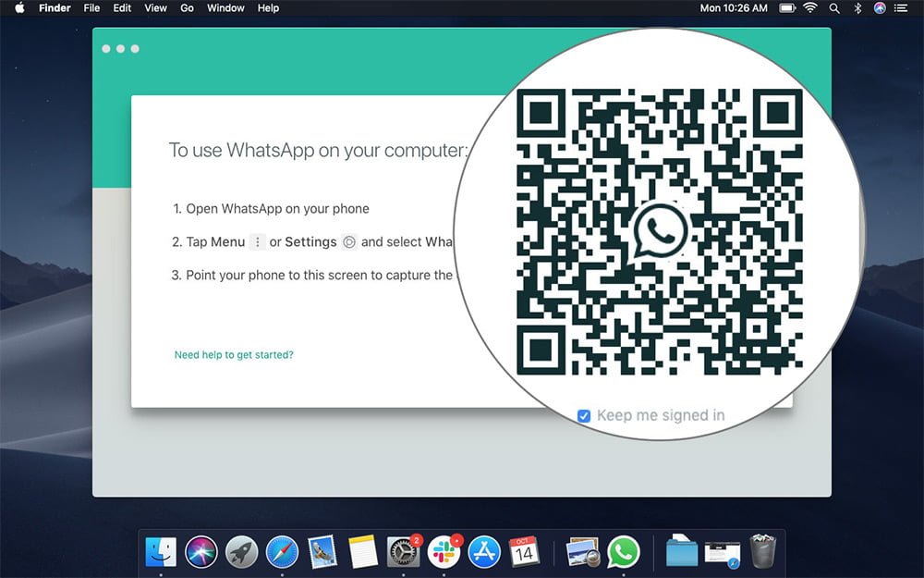Image resolution: width=924 pixels, height=578 pixels.
Task: Click WhatsApp icon in the Dock
Action: click(x=624, y=553)
